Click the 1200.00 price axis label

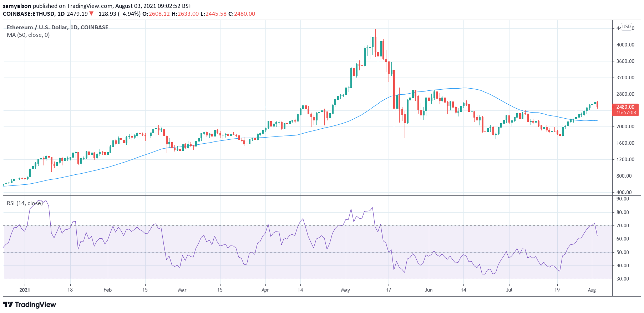(625, 159)
